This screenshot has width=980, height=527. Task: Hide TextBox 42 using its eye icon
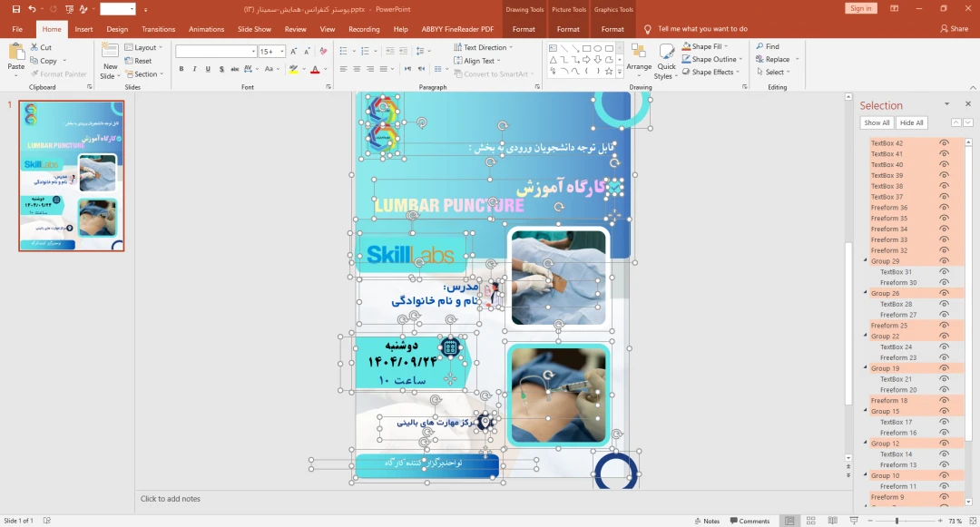[x=944, y=143]
